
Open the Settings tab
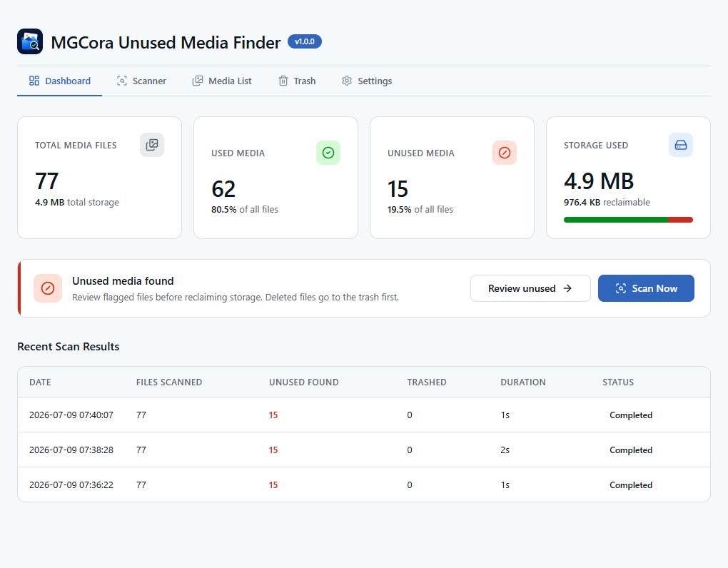[x=367, y=81]
